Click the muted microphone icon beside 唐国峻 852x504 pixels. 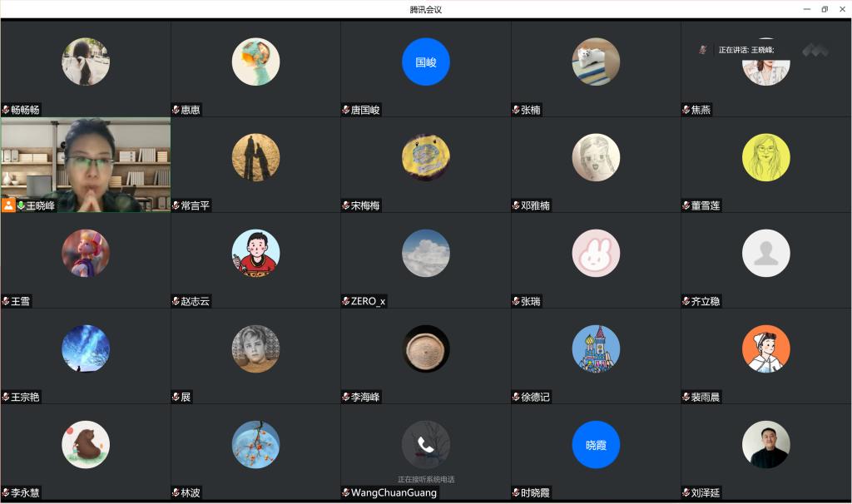(x=345, y=110)
